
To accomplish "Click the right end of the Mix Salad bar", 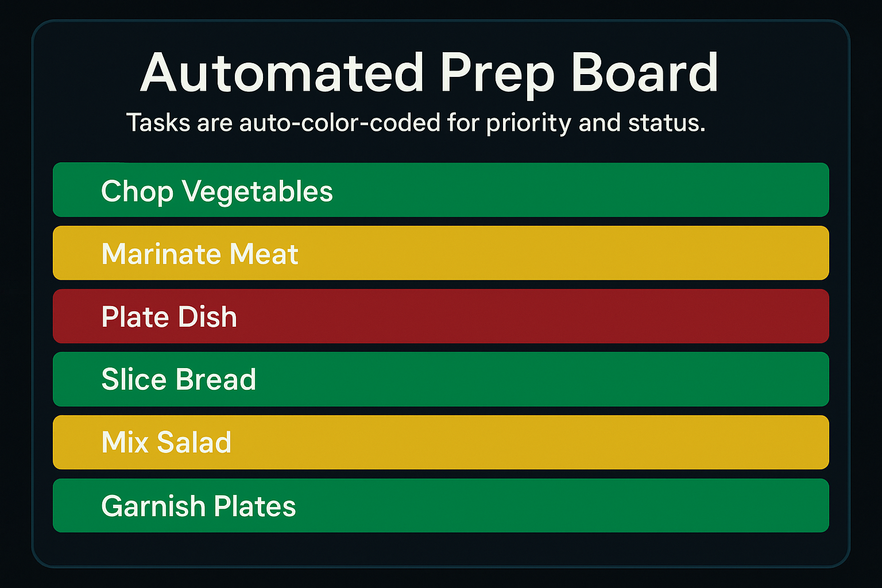I will pos(810,442).
